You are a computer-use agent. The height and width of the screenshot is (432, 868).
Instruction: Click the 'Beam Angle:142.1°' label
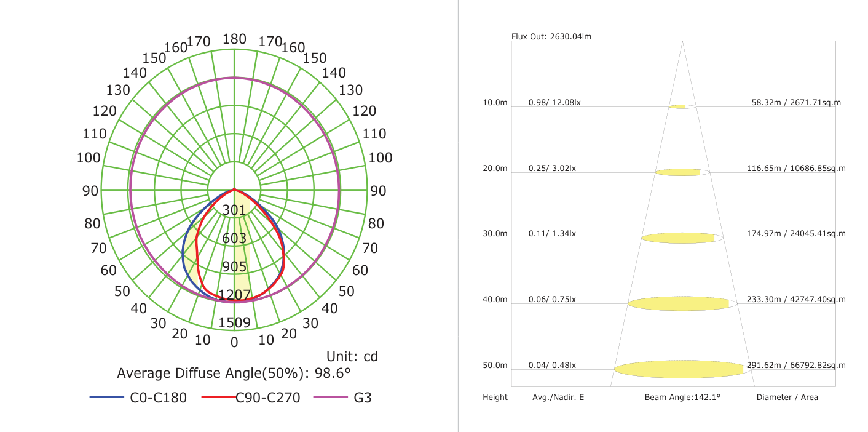coord(682,398)
